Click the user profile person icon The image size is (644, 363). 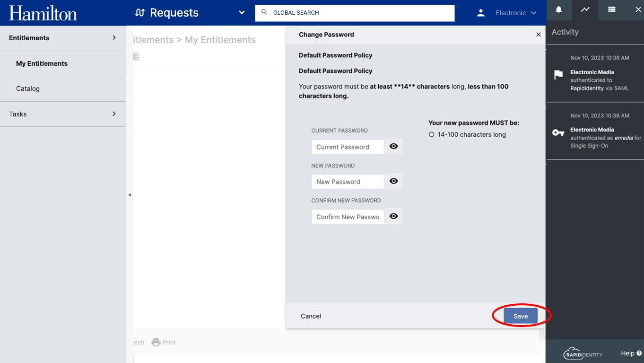click(481, 13)
